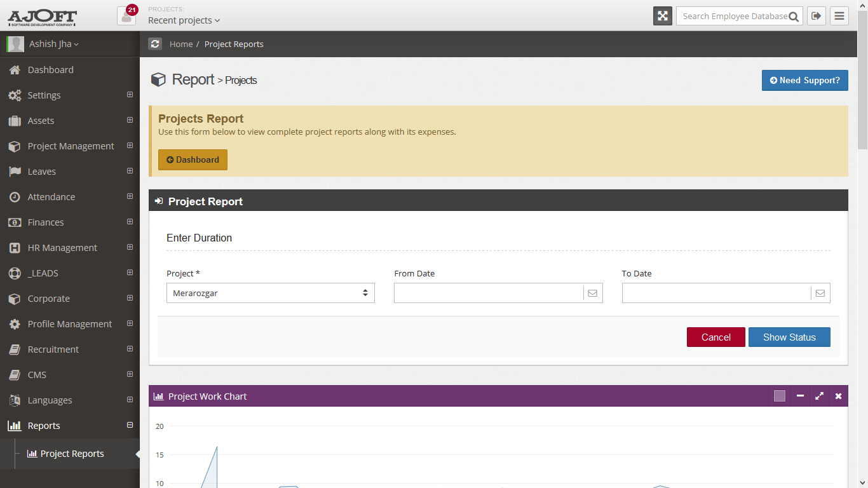Screen dimensions: 868x488
Task: Click the yellow Dashboard back button
Action: tap(193, 160)
